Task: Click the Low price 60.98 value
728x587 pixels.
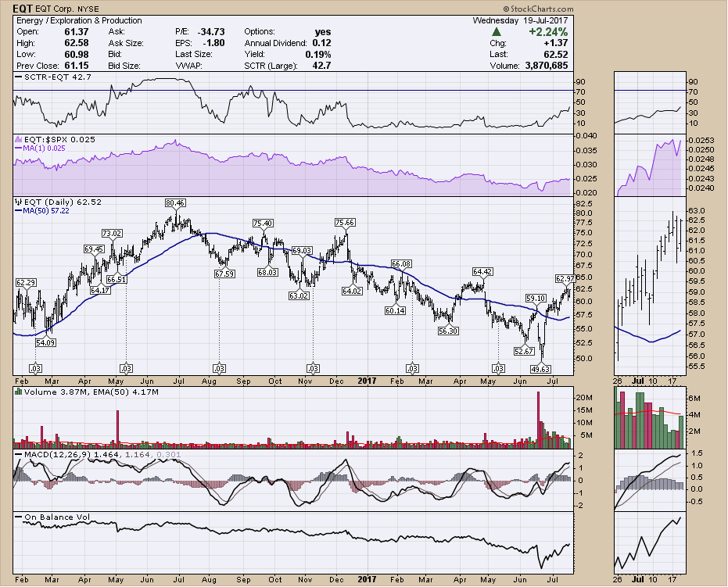Action: coord(76,54)
